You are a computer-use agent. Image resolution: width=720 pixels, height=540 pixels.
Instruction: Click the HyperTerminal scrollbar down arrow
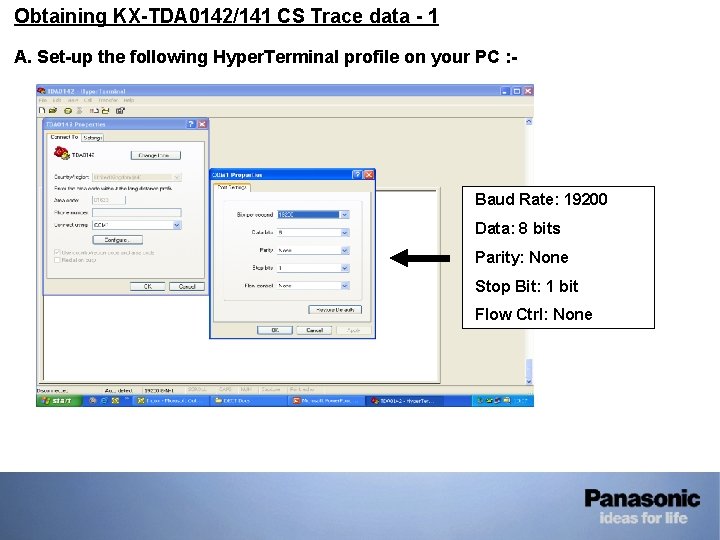click(529, 381)
